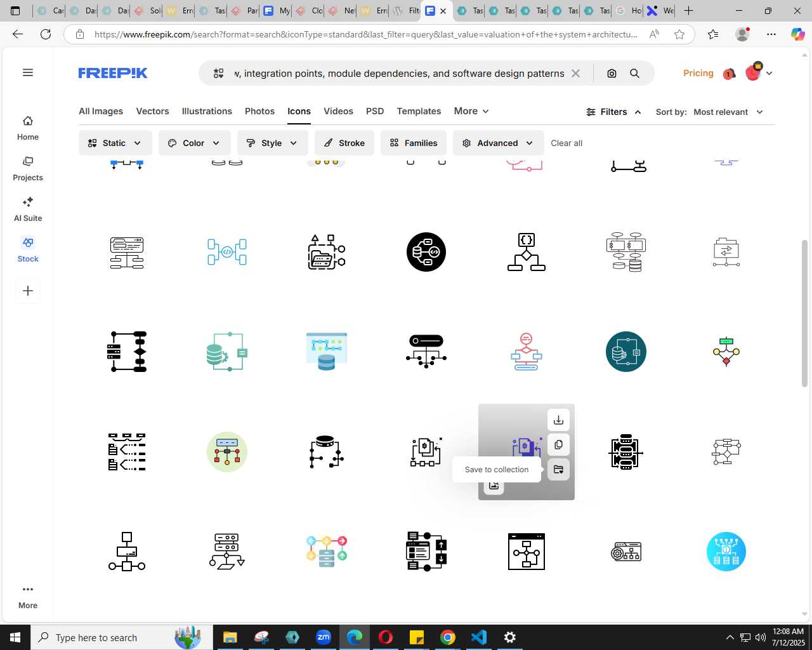Open the browser window with flowchart icon
This screenshot has height=650, width=812.
tap(527, 552)
